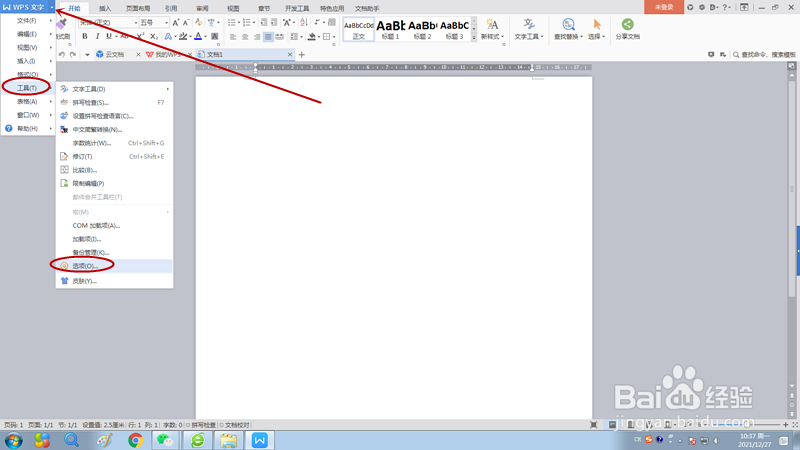Open the 开发工具 ribbon tab
The height and width of the screenshot is (450, 800).
[297, 8]
